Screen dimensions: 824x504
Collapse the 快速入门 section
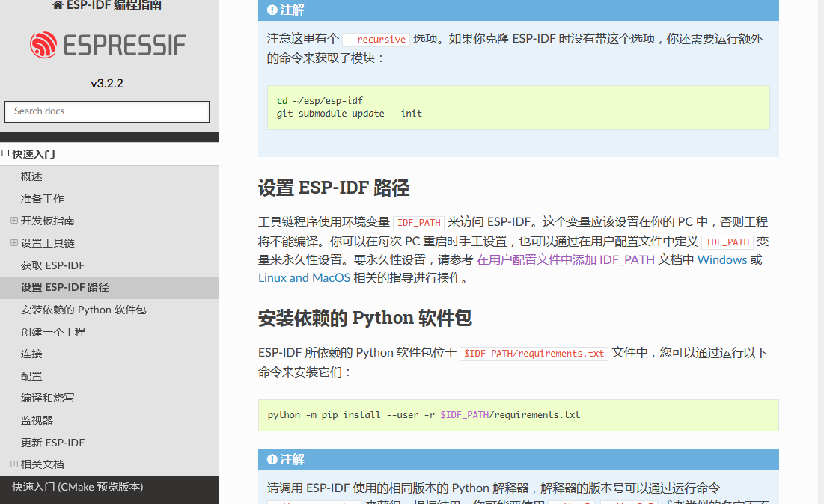5,153
